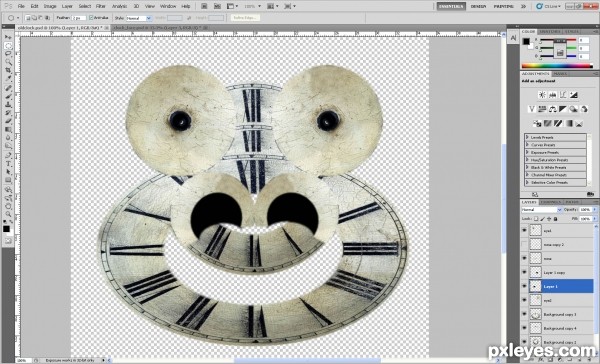600x364 pixels.
Task: Add a Levels adjustment
Action: [553, 95]
